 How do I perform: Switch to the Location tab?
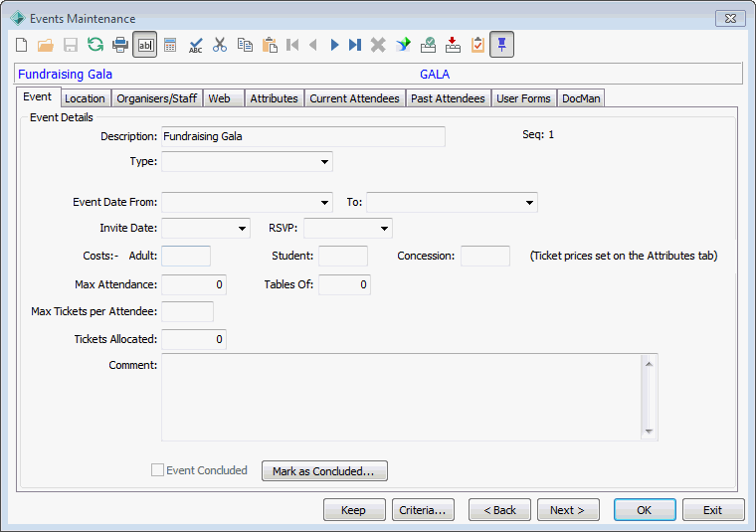(x=85, y=98)
